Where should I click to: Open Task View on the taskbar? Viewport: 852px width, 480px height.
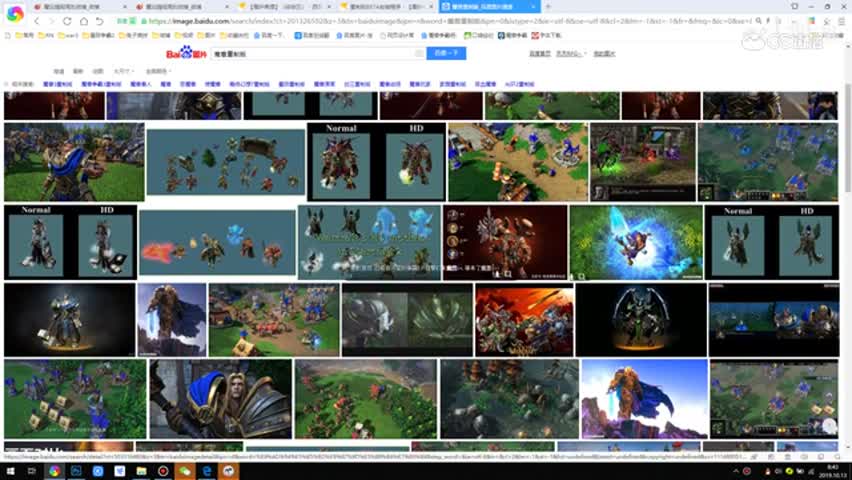[x=32, y=471]
